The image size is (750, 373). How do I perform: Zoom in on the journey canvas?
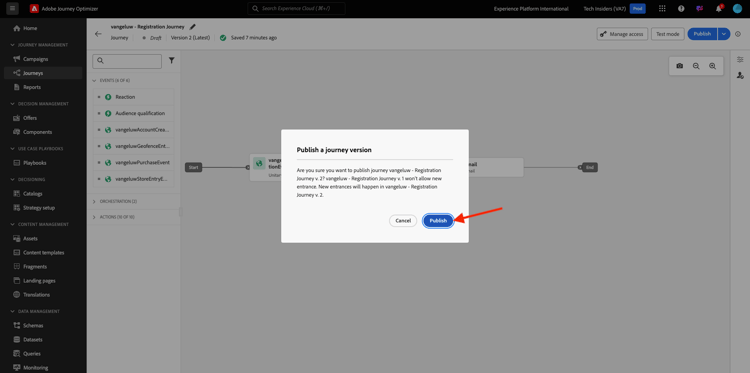tap(712, 66)
